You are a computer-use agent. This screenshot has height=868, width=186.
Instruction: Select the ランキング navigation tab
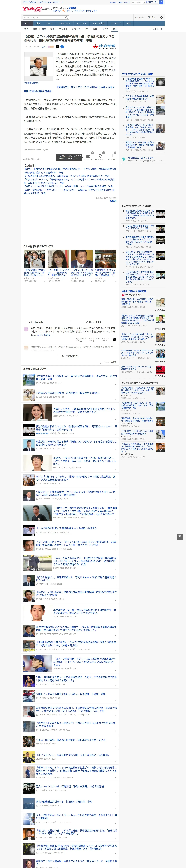coord(115,24)
